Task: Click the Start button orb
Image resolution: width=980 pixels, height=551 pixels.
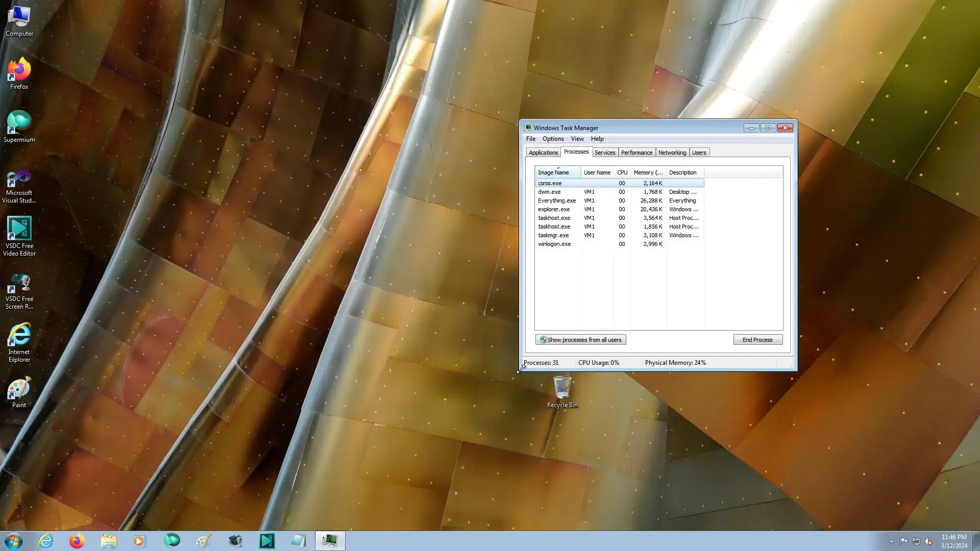Action: [14, 541]
